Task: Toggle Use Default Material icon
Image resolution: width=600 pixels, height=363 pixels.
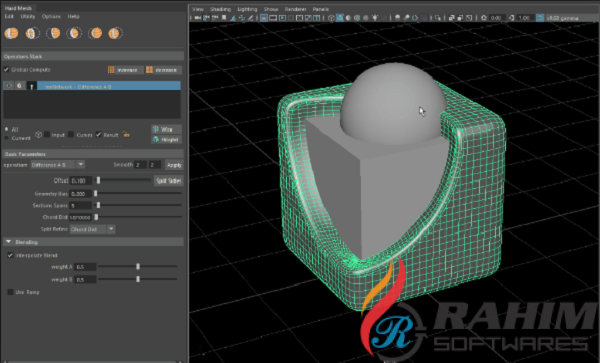Action: tap(348, 18)
